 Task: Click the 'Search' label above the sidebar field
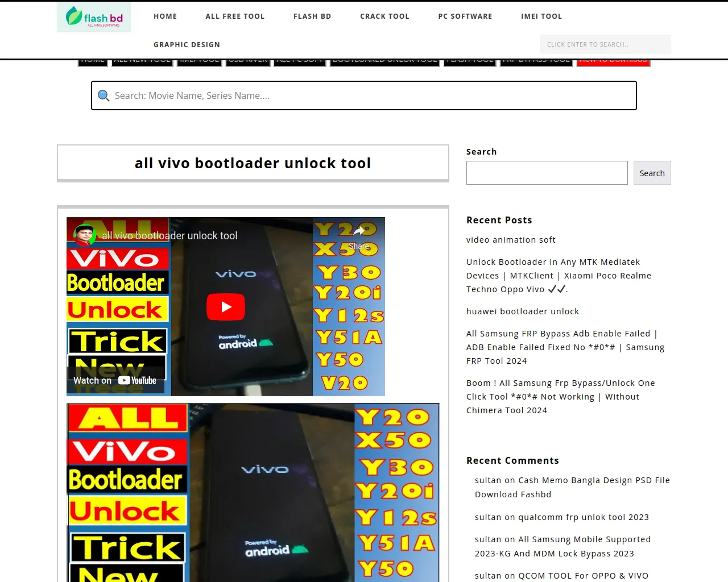[x=481, y=152]
